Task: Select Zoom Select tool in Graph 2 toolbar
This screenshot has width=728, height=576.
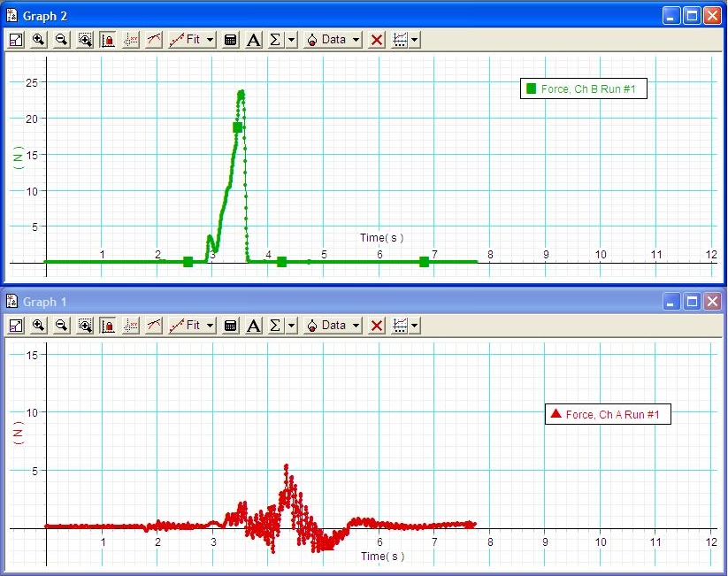Action: pos(85,40)
